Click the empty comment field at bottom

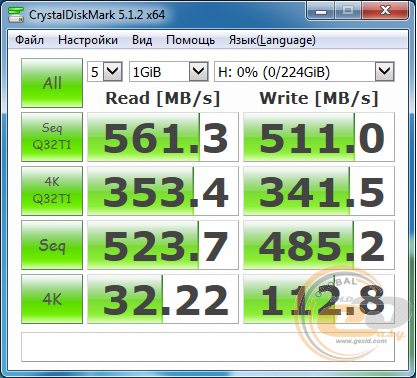pos(208,347)
